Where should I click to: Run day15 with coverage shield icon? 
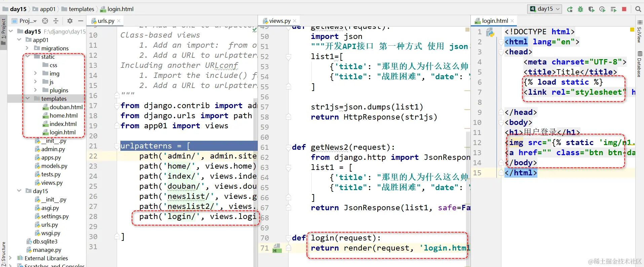click(x=591, y=9)
